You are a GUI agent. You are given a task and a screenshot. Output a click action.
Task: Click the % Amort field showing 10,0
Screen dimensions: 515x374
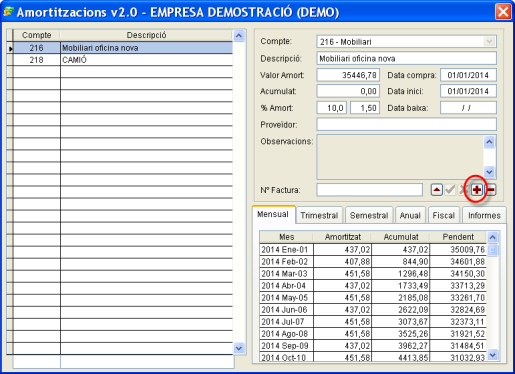332,108
